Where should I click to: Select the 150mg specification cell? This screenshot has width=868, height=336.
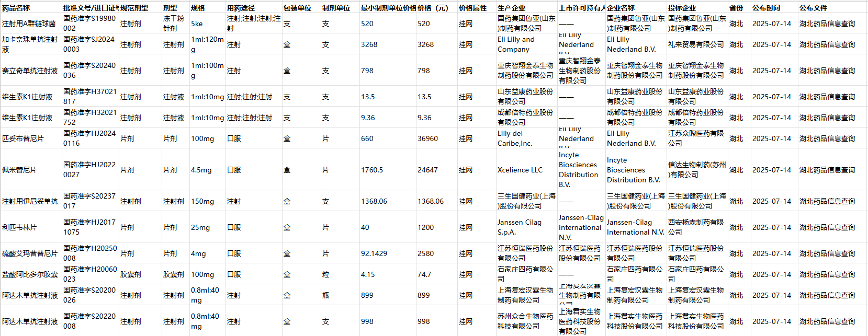click(x=208, y=201)
